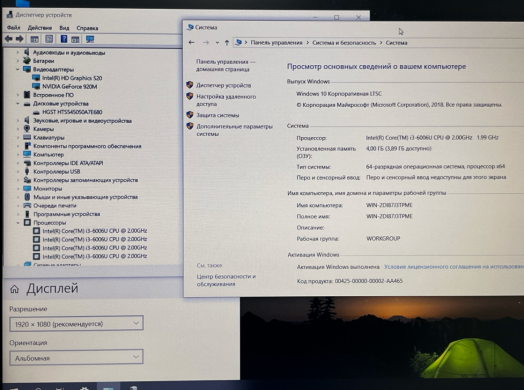Select the first i3-6006U processor entry
The height and width of the screenshot is (390, 524).
click(x=95, y=231)
